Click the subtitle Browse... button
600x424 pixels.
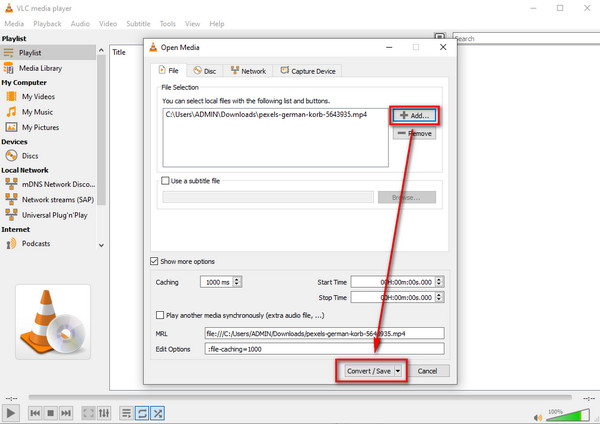tap(407, 197)
